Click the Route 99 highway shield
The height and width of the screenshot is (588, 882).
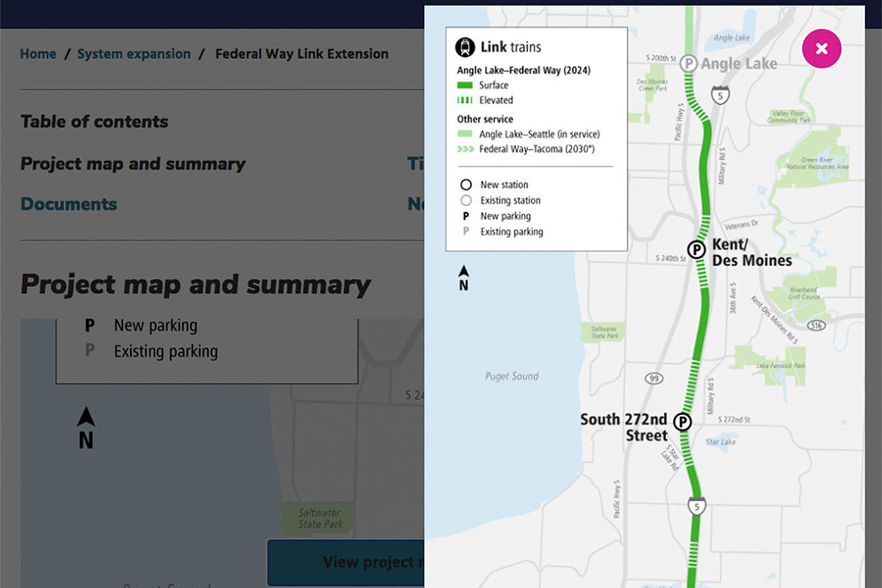[653, 379]
